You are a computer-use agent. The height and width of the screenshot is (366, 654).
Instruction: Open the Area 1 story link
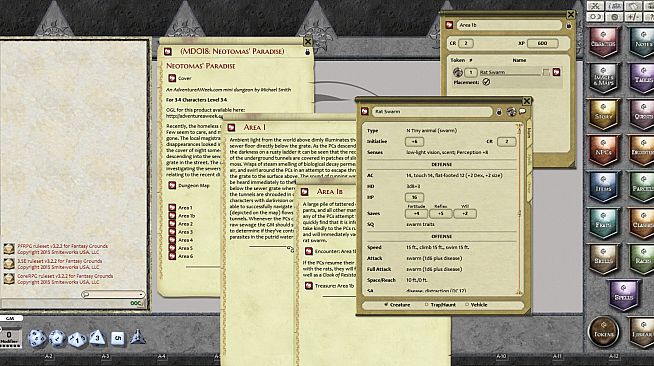click(172, 207)
